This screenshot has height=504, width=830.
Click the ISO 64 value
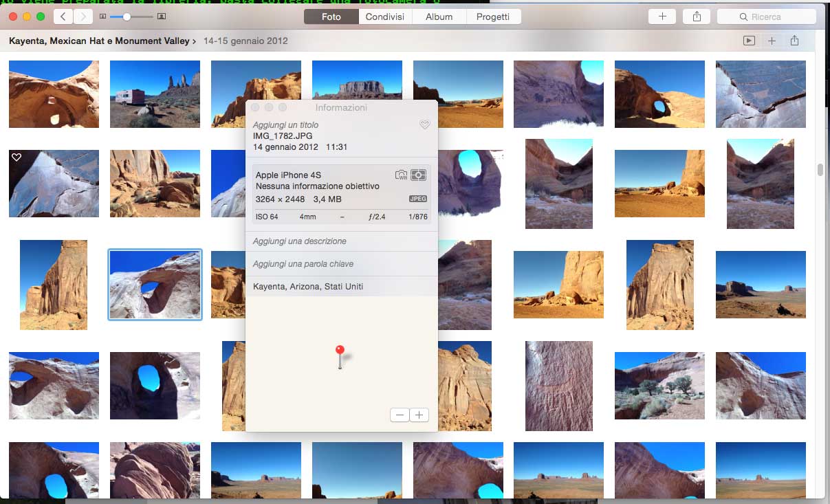click(x=267, y=217)
